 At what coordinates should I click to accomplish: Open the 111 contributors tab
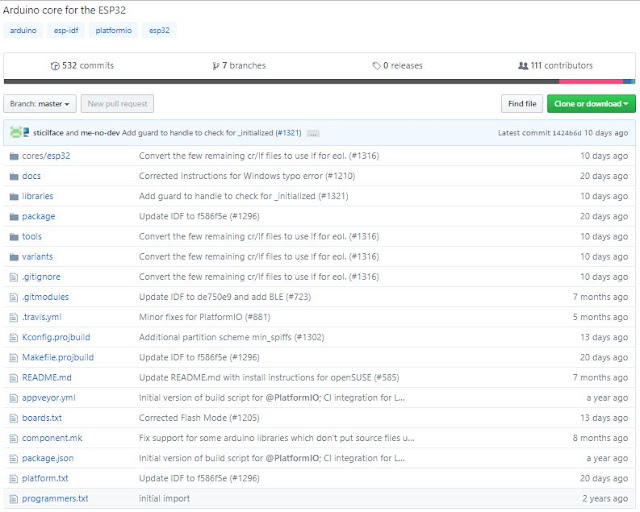click(x=556, y=65)
